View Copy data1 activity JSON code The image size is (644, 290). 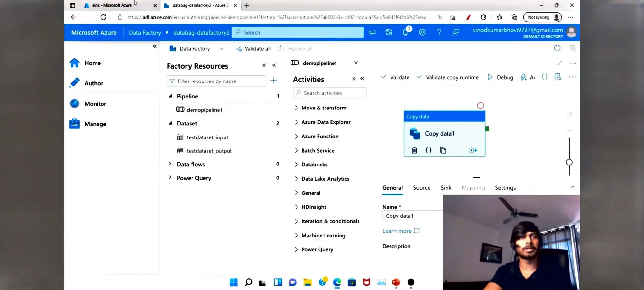point(428,150)
